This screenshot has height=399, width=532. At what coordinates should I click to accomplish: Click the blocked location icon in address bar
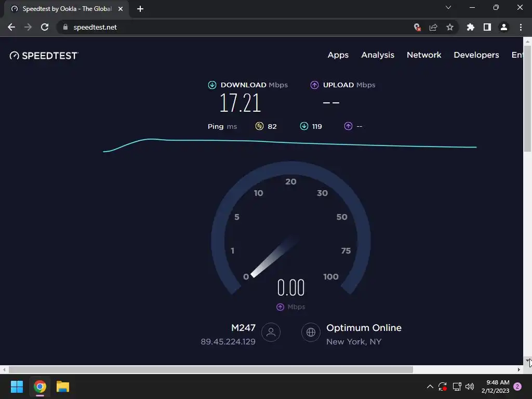coord(417,27)
